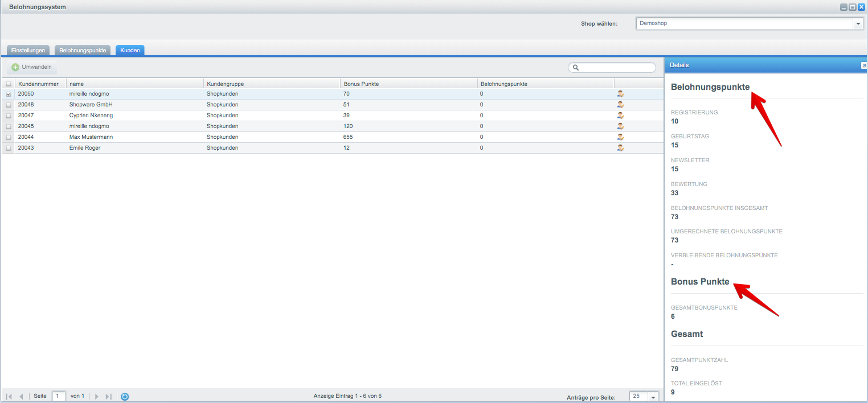
Task: Click bonus points value 120
Action: pos(349,126)
